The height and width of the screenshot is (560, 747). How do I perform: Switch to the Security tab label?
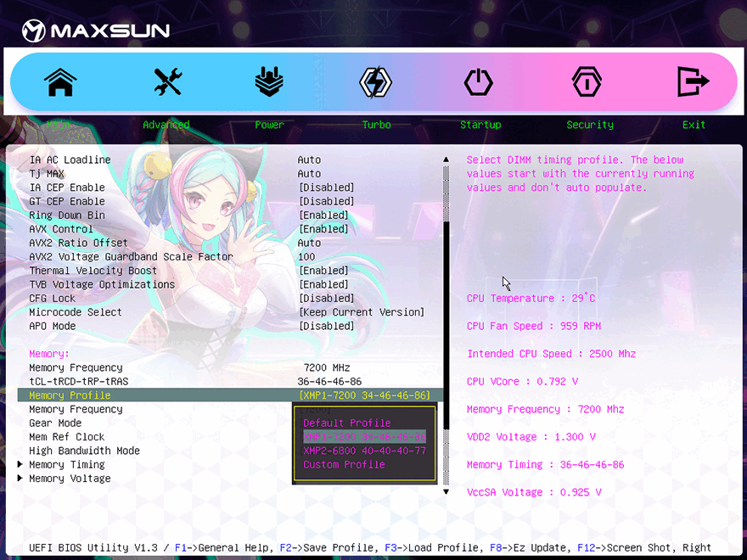tap(590, 125)
